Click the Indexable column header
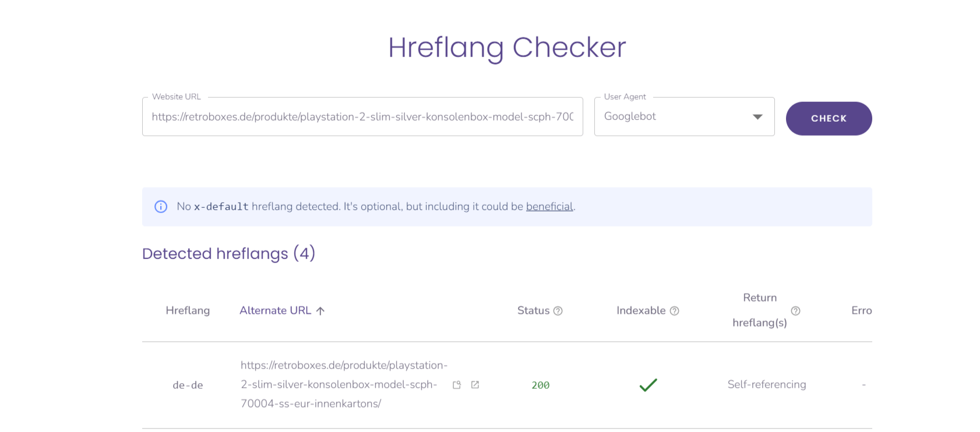Screen dimensions: 980x432 pos(641,310)
